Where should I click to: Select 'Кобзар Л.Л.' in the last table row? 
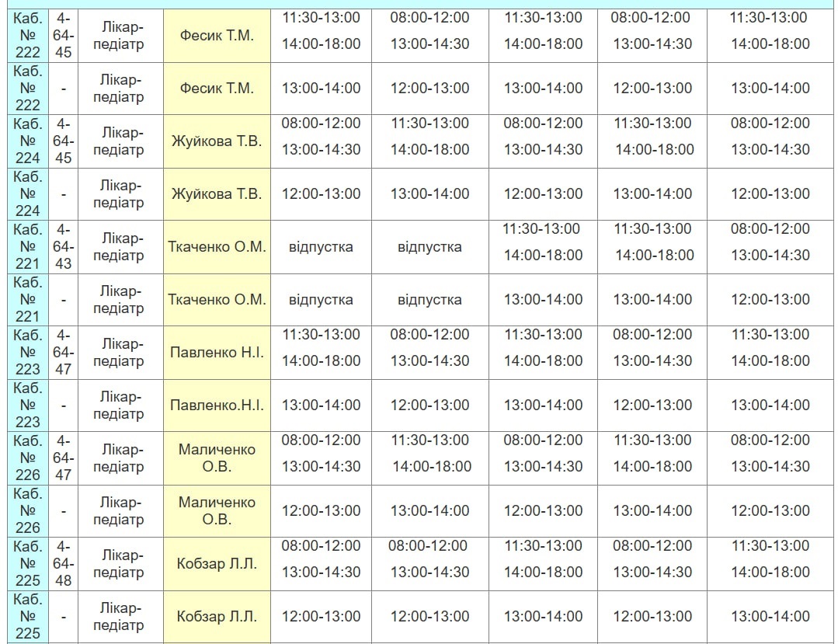(217, 617)
